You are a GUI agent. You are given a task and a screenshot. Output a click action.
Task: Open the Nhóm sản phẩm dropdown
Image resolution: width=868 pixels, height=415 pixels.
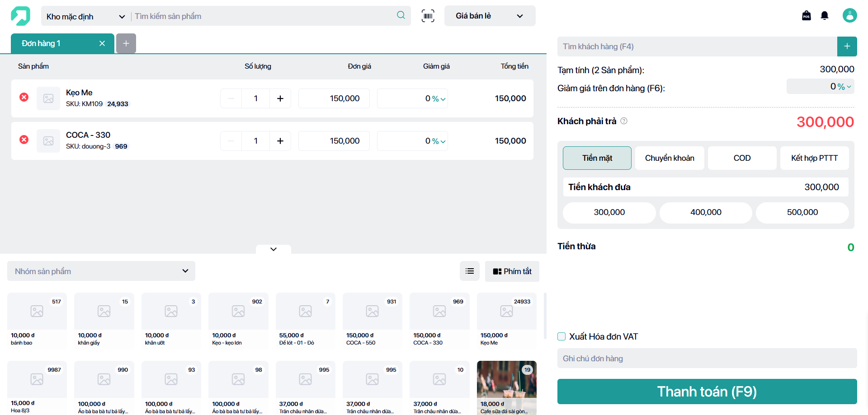(x=101, y=271)
